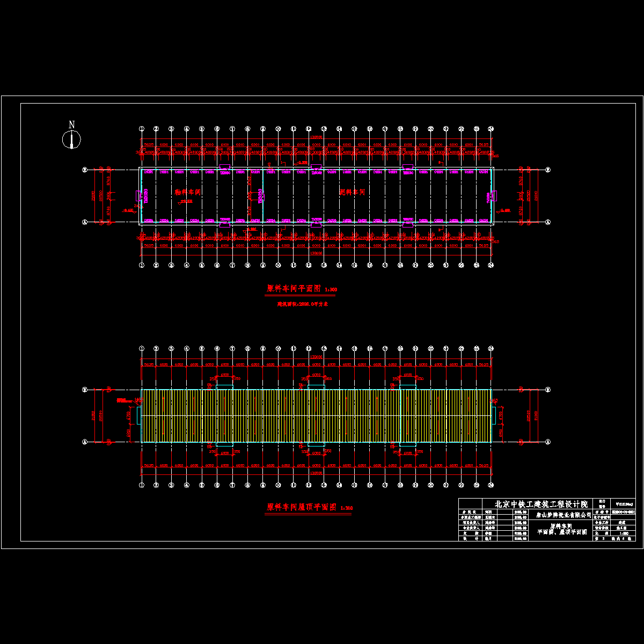Select axis bubble A right of roof plan
644x644 pixels.
click(548, 442)
